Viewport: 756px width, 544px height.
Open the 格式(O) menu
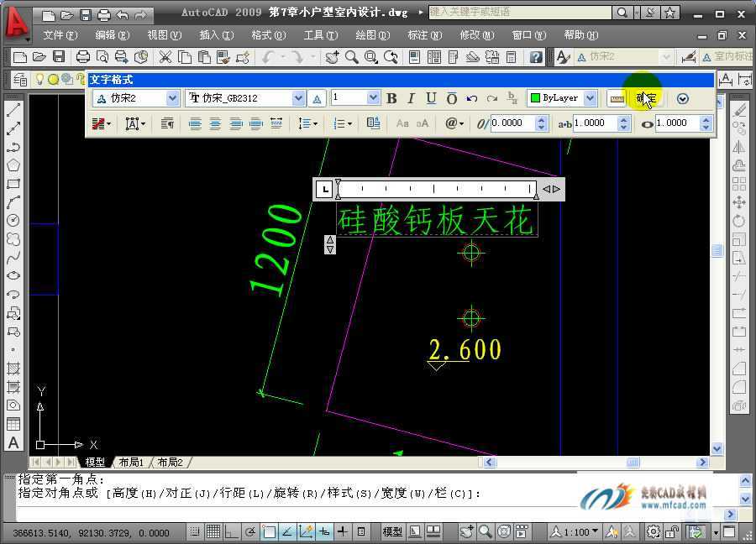click(x=269, y=35)
